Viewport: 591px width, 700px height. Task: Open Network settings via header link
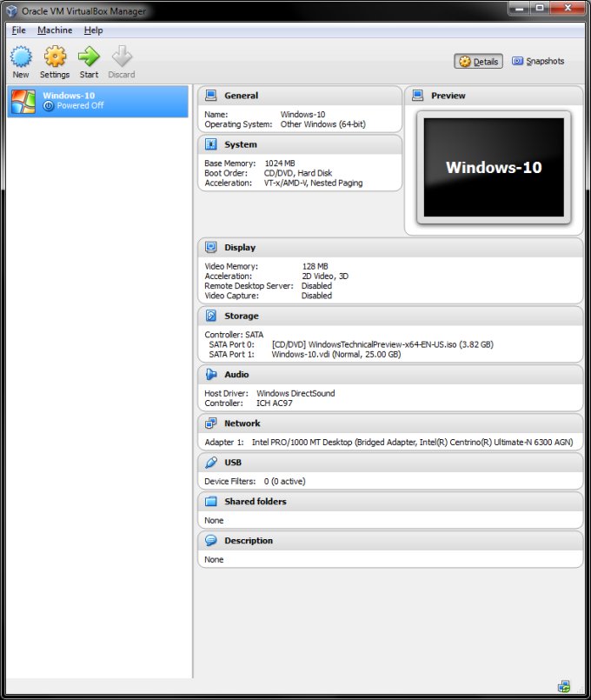tap(242, 423)
